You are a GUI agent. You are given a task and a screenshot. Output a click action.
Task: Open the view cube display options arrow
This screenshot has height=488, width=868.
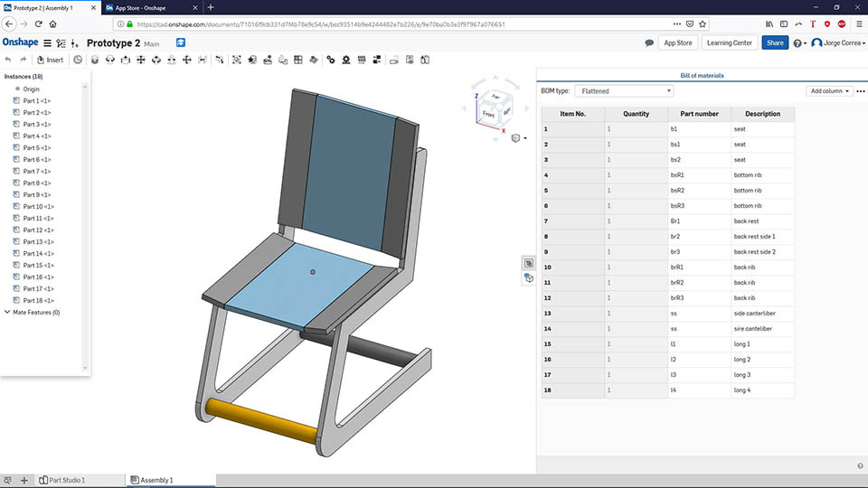(x=524, y=138)
